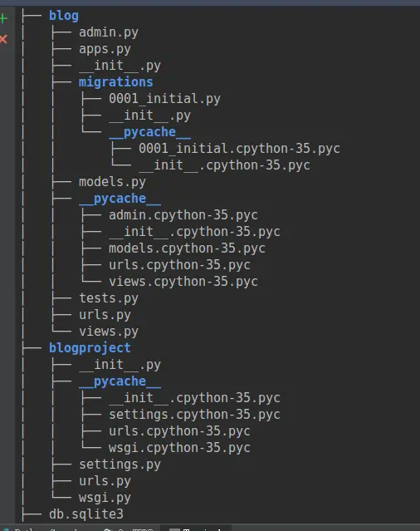The width and height of the screenshot is (420, 531).
Task: Click tests.py in the tree listing
Action: tap(109, 298)
